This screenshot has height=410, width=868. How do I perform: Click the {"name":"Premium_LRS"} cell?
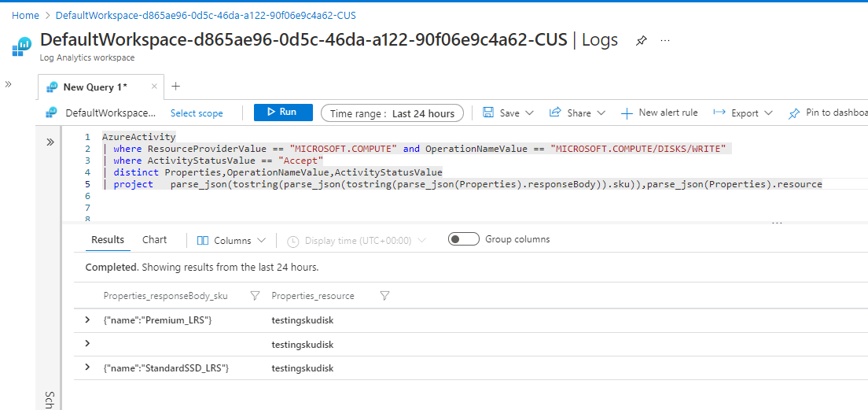tap(157, 320)
